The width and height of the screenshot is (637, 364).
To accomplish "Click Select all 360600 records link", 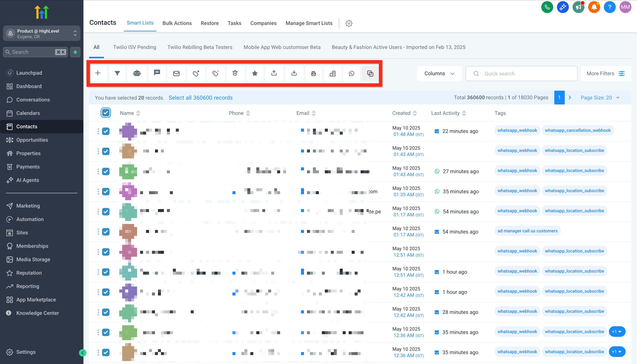I will 200,98.
